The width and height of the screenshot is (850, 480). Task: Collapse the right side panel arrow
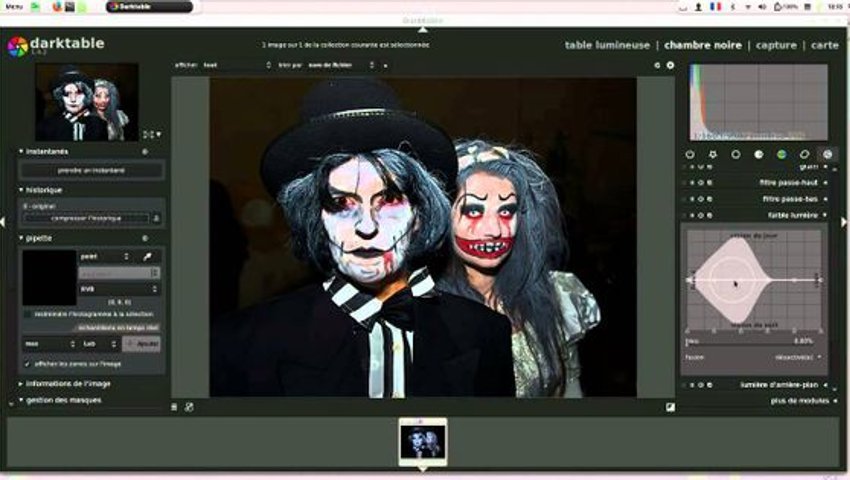tap(844, 222)
